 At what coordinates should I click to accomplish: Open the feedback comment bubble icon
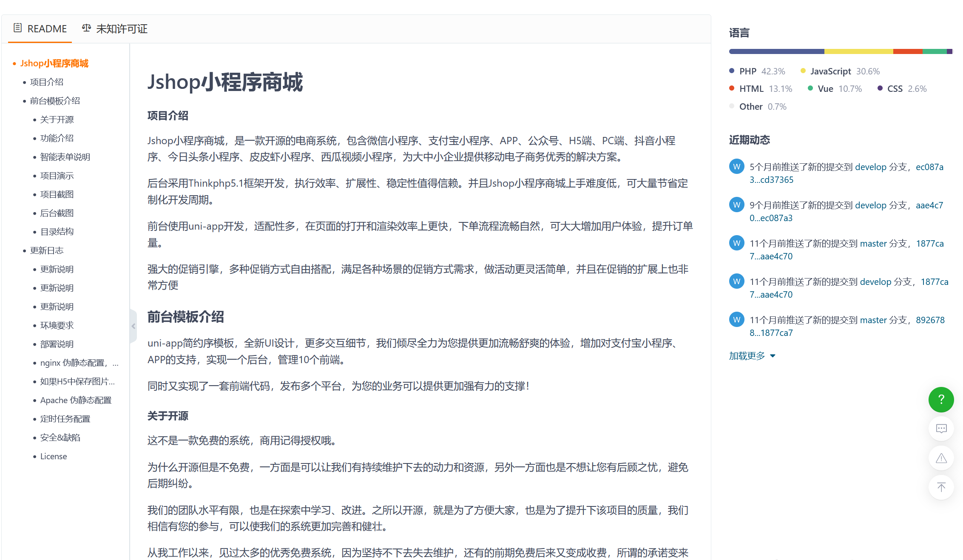click(941, 429)
